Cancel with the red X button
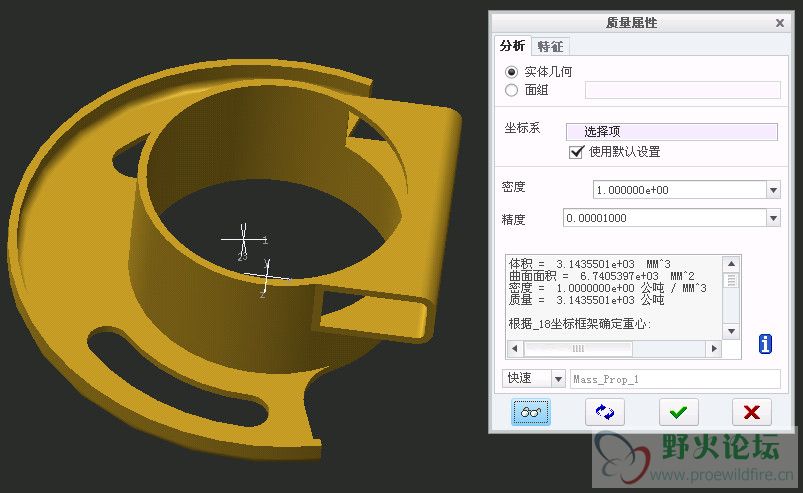 pos(752,412)
